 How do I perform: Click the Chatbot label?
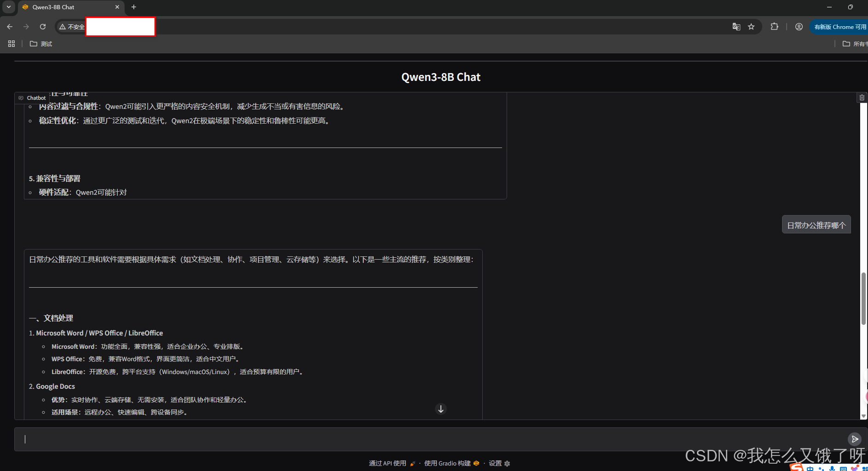pos(32,98)
